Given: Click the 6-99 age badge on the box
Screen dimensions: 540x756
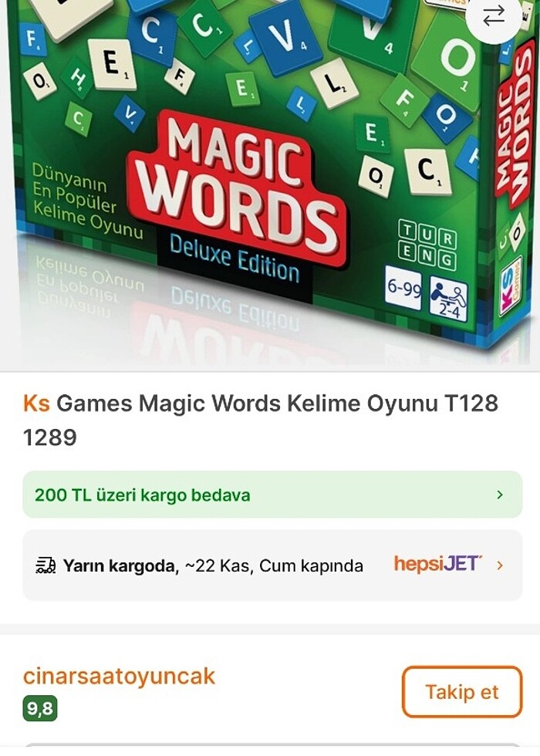Looking at the screenshot, I should 404,288.
